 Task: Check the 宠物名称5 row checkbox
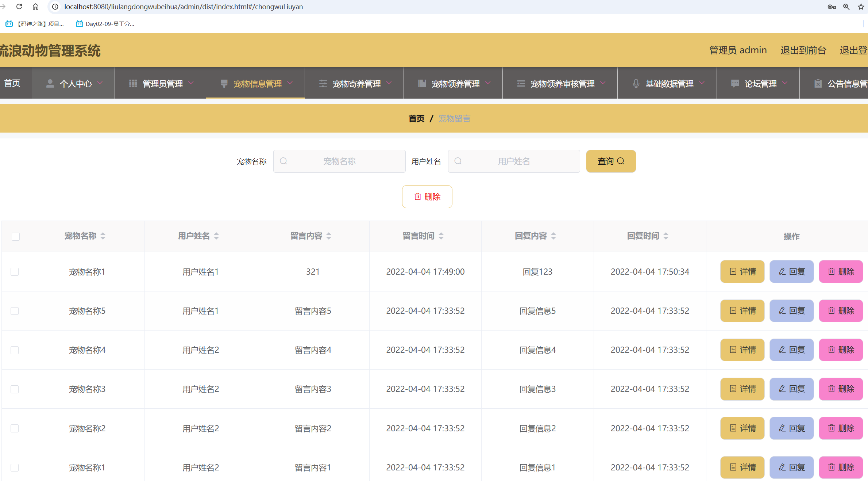(15, 311)
